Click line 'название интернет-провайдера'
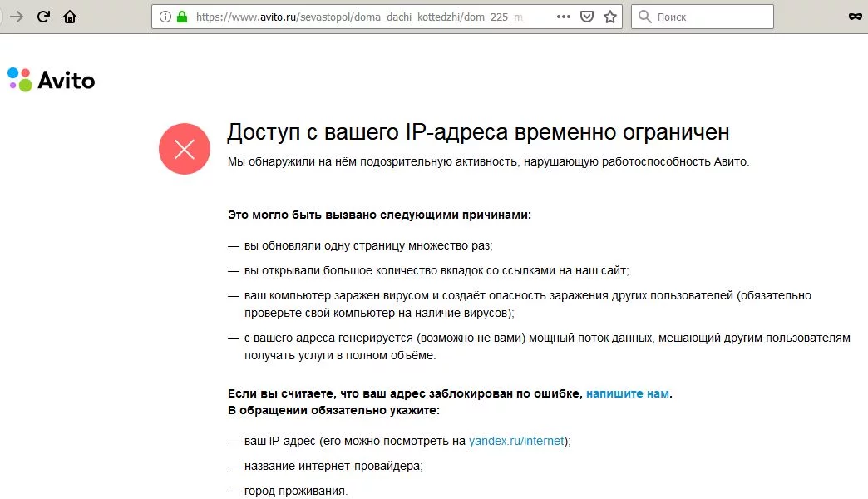 [x=333, y=466]
